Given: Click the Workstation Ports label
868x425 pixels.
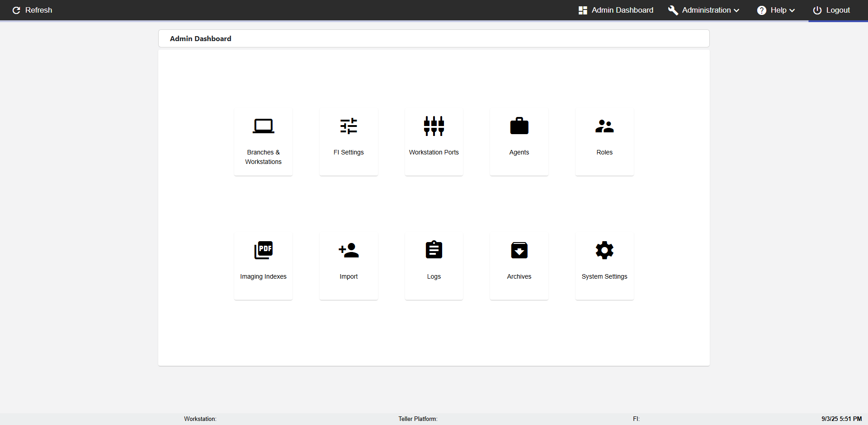Looking at the screenshot, I should tap(434, 152).
